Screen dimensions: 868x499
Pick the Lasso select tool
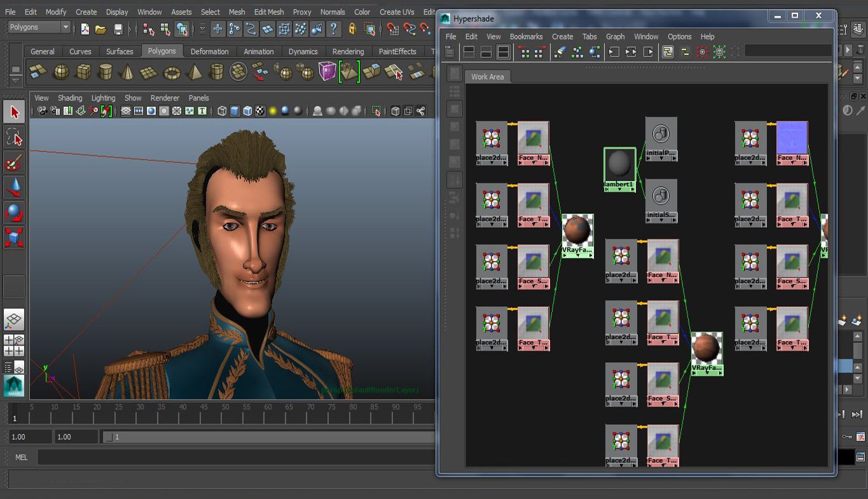[x=14, y=137]
